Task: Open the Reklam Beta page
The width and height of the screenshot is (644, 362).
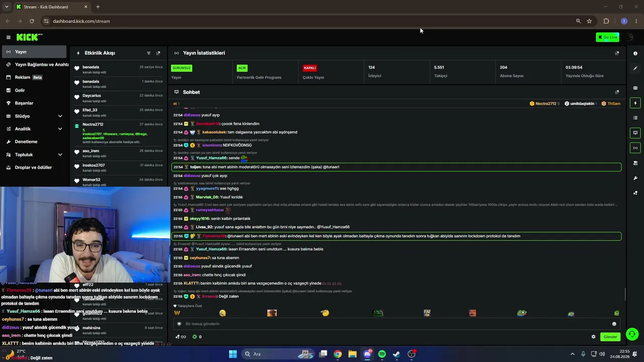Action: [x=34, y=77]
